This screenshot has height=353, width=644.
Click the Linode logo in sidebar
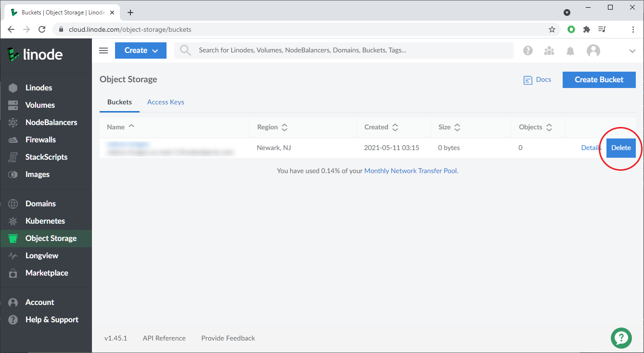click(x=35, y=54)
